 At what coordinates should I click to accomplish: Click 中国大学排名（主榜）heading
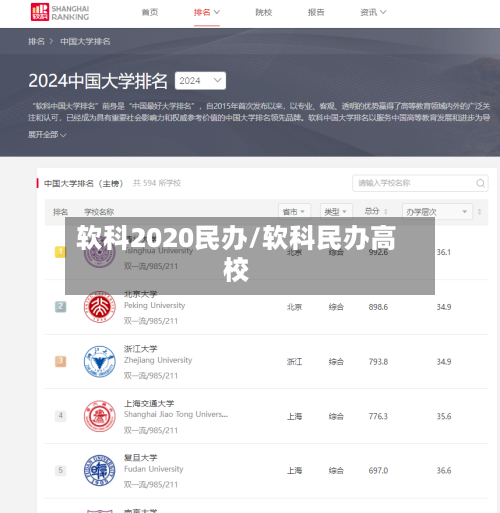[x=84, y=183]
